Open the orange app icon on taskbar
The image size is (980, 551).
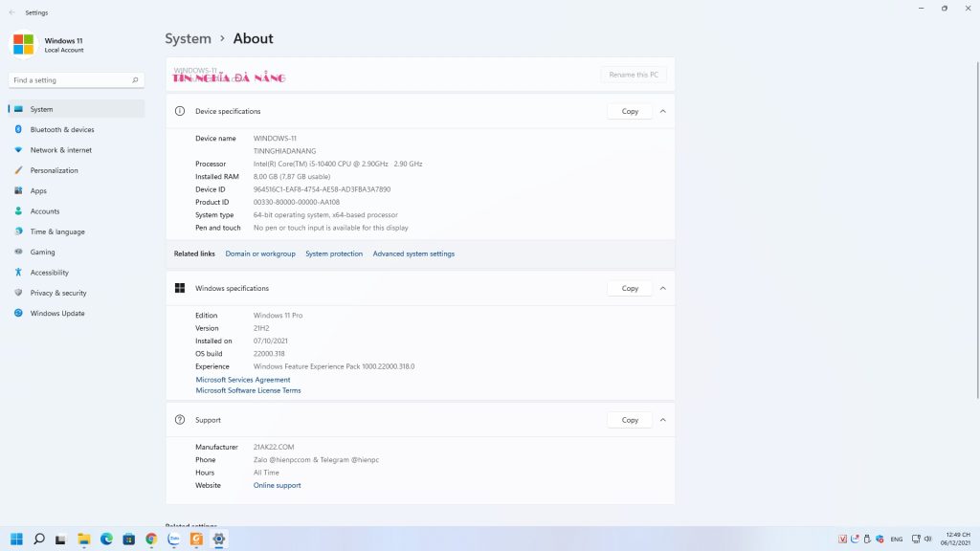196,540
